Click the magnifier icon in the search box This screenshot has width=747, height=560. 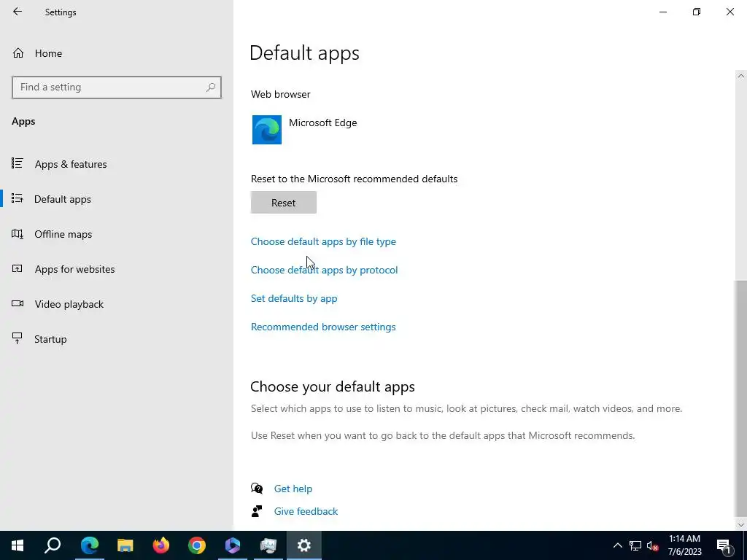[x=211, y=87]
